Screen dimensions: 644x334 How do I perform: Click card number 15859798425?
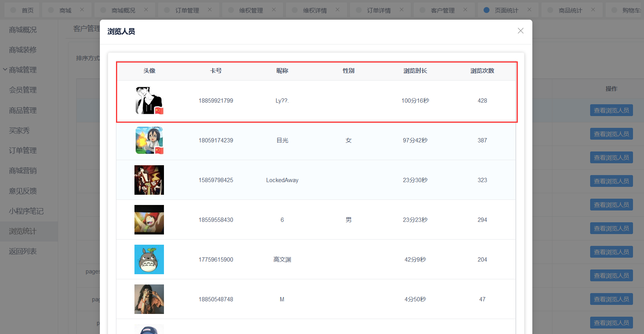pyautogui.click(x=216, y=180)
